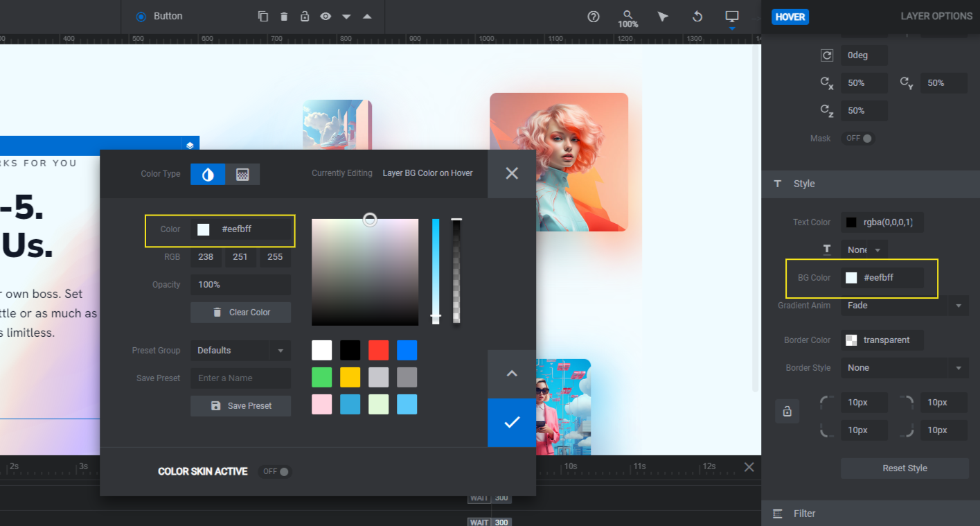Click the undo history icon
The image size is (980, 526).
697,17
